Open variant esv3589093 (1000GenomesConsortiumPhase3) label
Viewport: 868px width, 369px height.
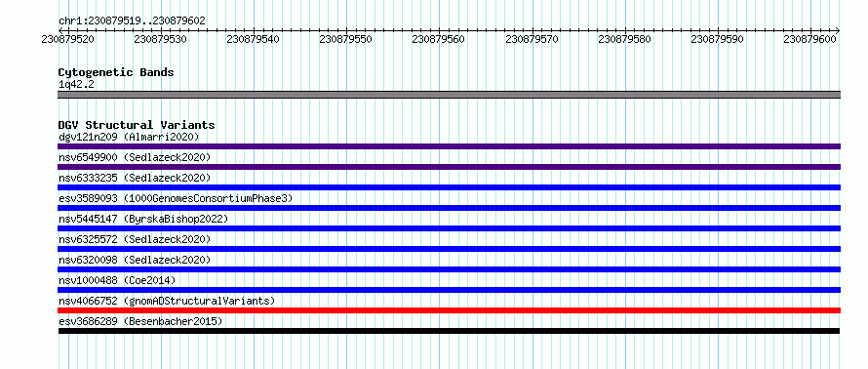pos(176,198)
